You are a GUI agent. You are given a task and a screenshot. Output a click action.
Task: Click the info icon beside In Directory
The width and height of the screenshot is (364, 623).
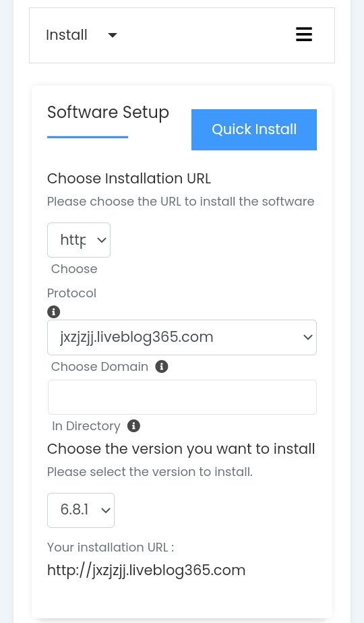pyautogui.click(x=133, y=426)
